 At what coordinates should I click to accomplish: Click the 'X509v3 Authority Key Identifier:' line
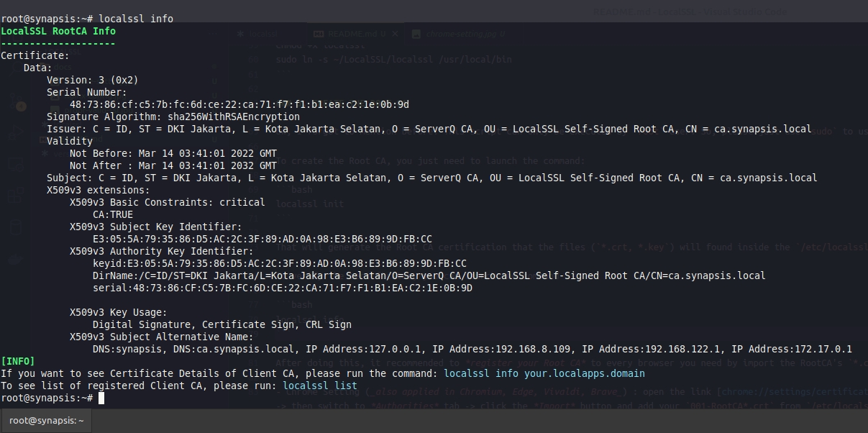[x=162, y=251]
